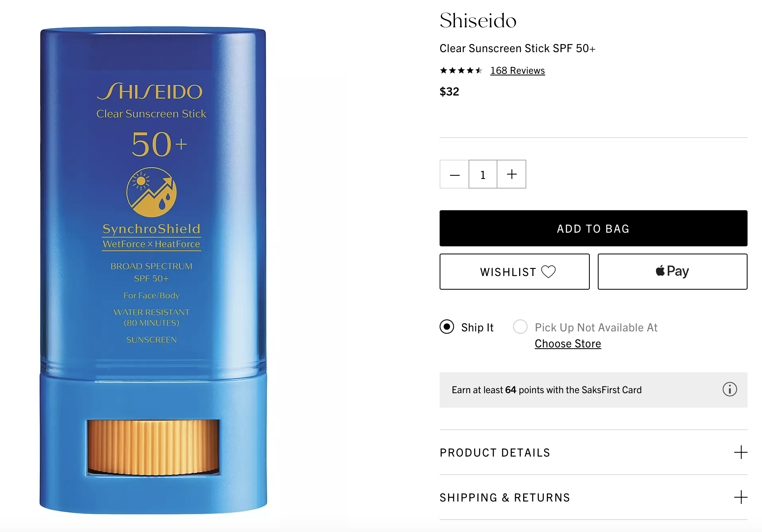Click the star rating icons
The width and height of the screenshot is (762, 532).
[461, 71]
